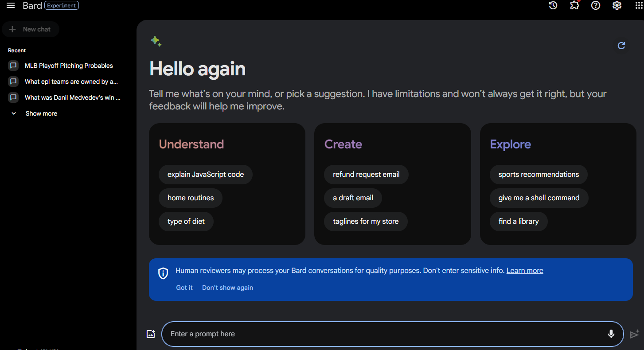Image resolution: width=644 pixels, height=350 pixels.
Task: Choose 'a draft email' suggestion
Action: point(353,198)
